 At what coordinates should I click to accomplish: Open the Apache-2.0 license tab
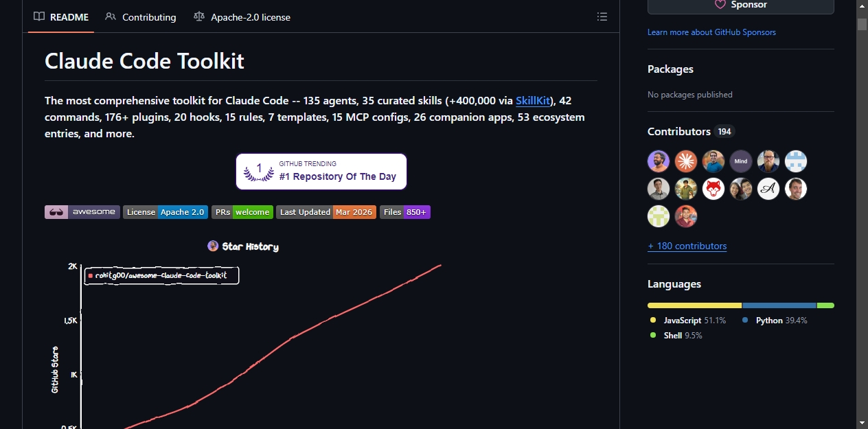coord(242,17)
